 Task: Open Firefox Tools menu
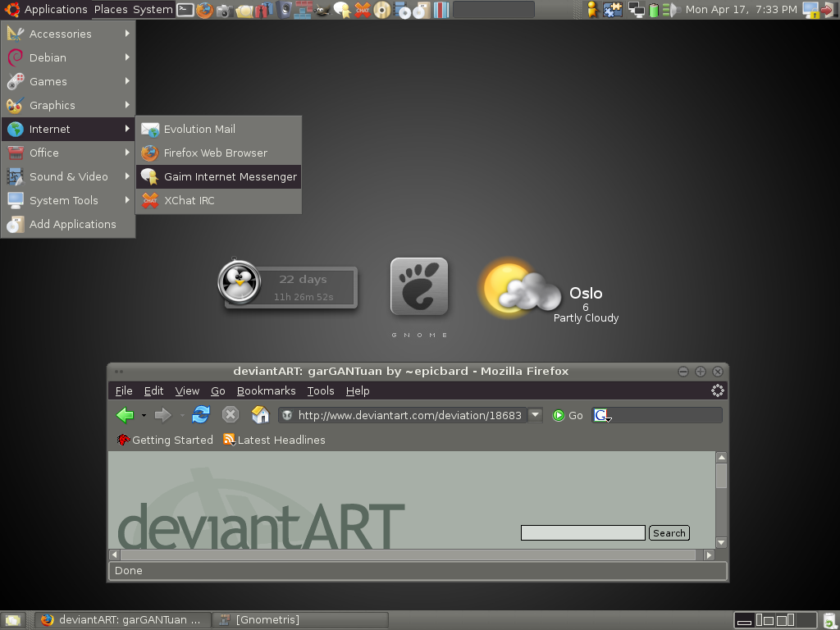pos(321,391)
